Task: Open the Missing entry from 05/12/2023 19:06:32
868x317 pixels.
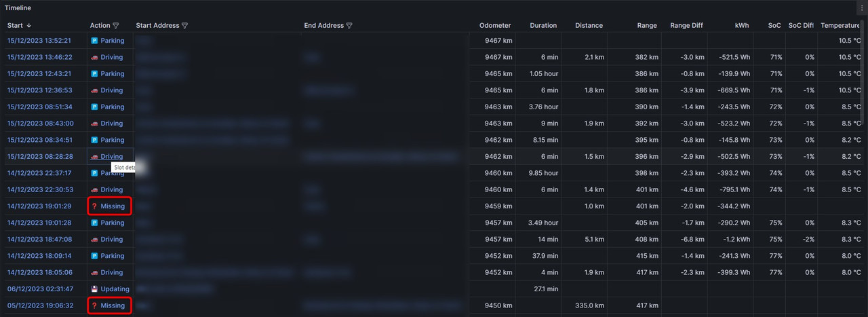Action: (x=113, y=305)
